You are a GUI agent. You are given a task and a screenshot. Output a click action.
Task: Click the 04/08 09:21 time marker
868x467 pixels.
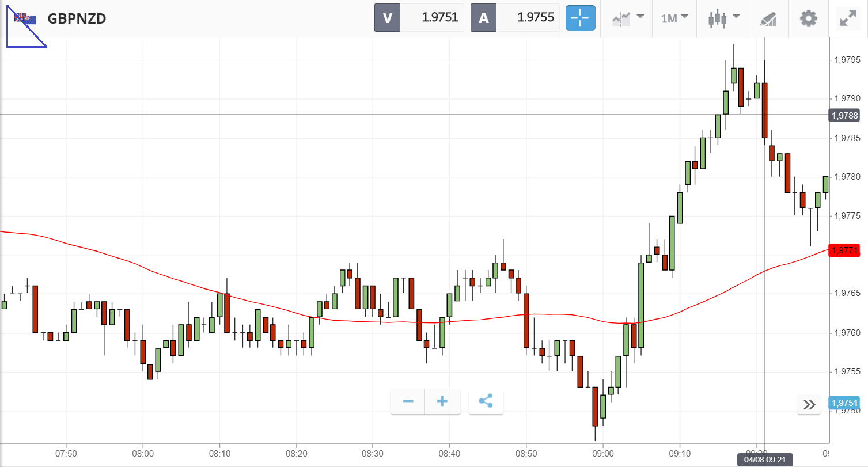click(764, 460)
